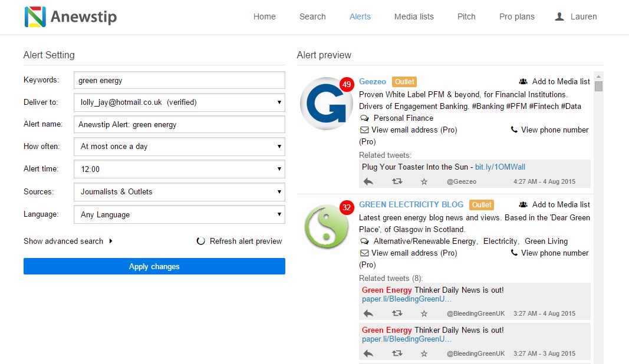Open the bit.ly/1OMWall link

click(x=500, y=167)
